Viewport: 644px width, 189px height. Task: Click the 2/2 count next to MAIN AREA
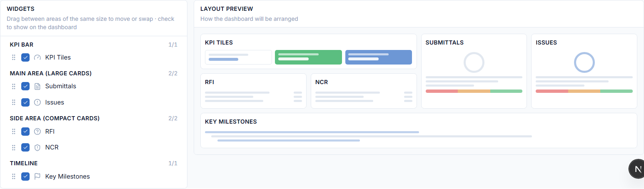point(173,73)
